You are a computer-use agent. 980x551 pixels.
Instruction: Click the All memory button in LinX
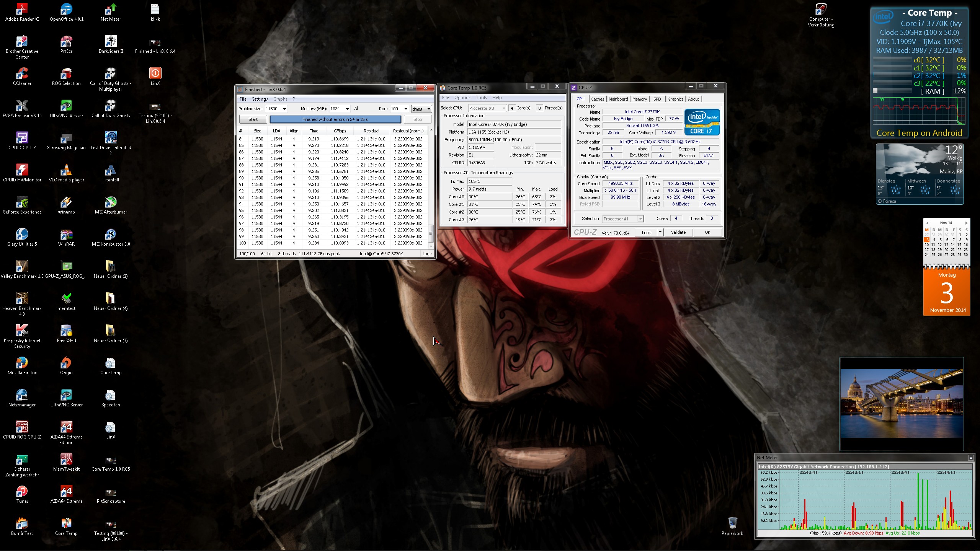[356, 109]
